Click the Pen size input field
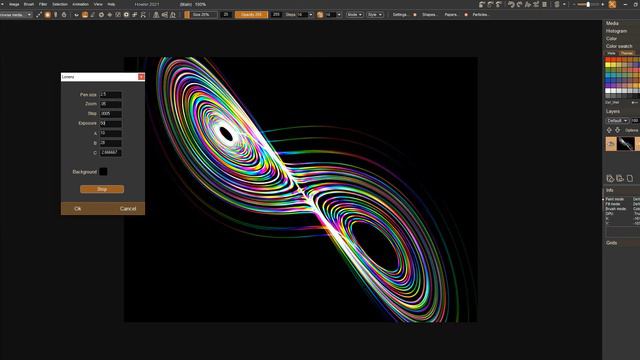The width and height of the screenshot is (640, 360). pyautogui.click(x=111, y=94)
